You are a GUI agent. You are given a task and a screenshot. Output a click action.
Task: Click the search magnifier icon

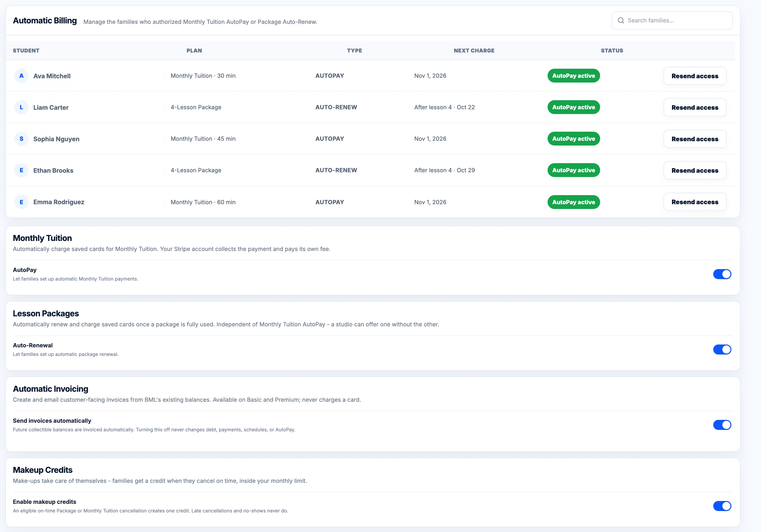pyautogui.click(x=621, y=21)
